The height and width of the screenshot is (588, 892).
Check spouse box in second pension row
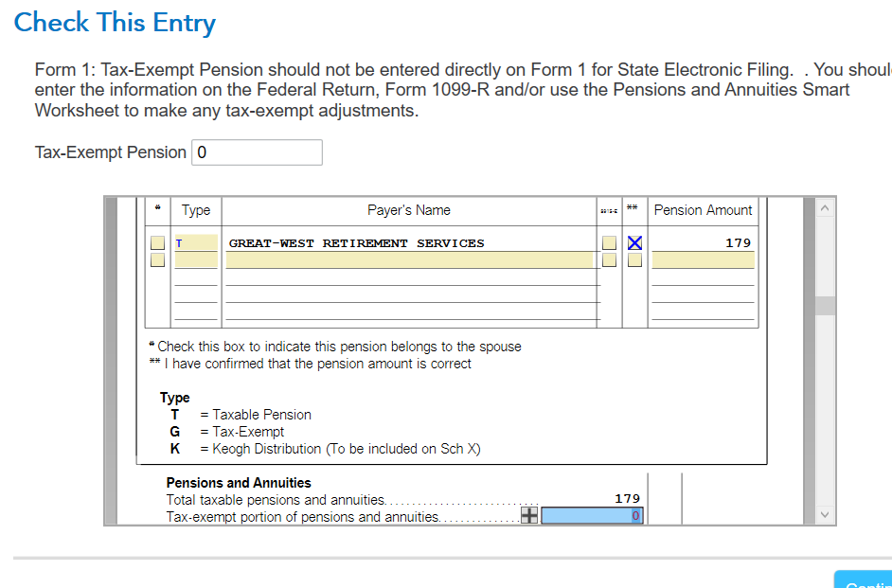point(157,259)
